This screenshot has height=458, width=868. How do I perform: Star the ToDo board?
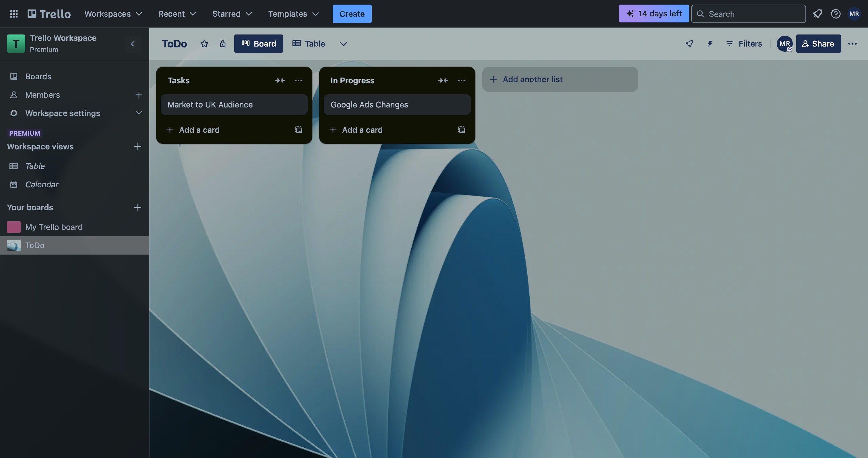204,43
